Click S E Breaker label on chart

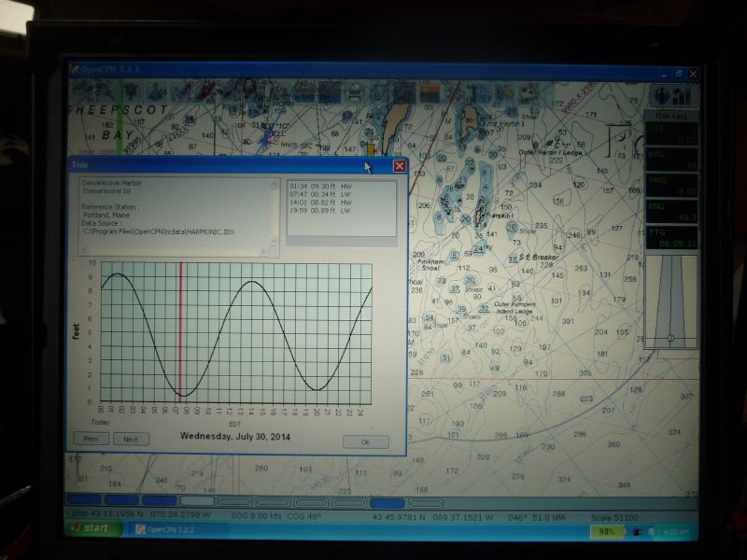539,258
